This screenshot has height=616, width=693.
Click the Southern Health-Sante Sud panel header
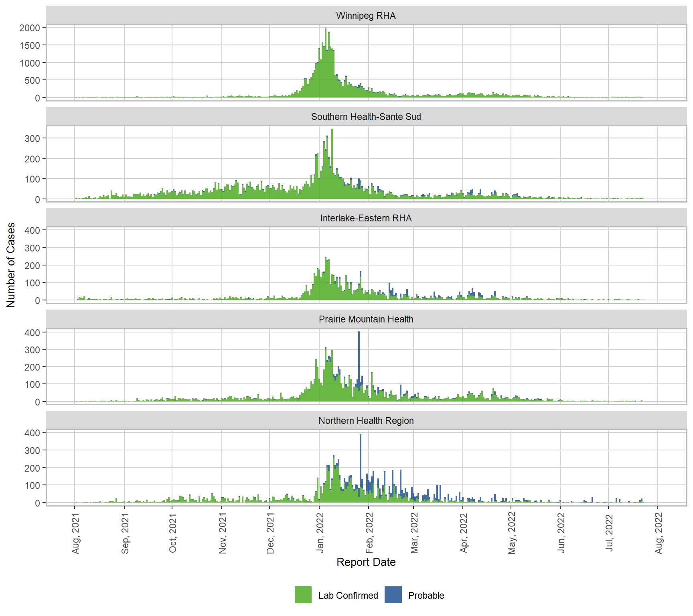[366, 117]
